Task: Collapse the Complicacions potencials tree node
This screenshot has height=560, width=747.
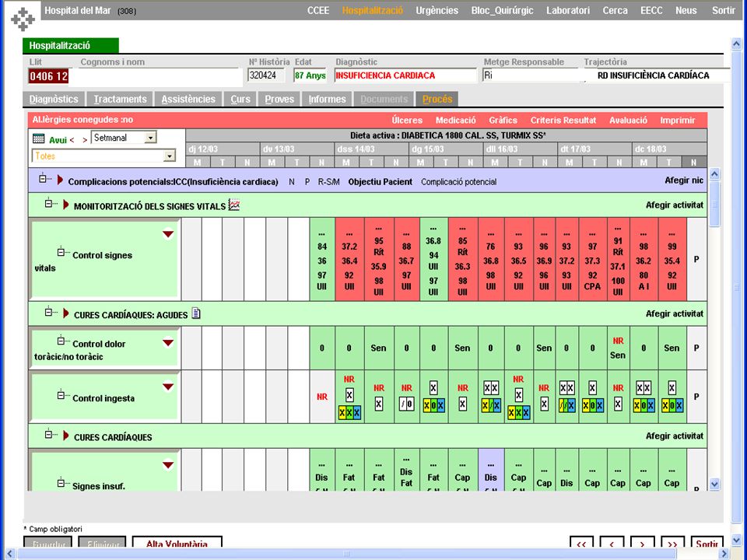Action: point(43,179)
